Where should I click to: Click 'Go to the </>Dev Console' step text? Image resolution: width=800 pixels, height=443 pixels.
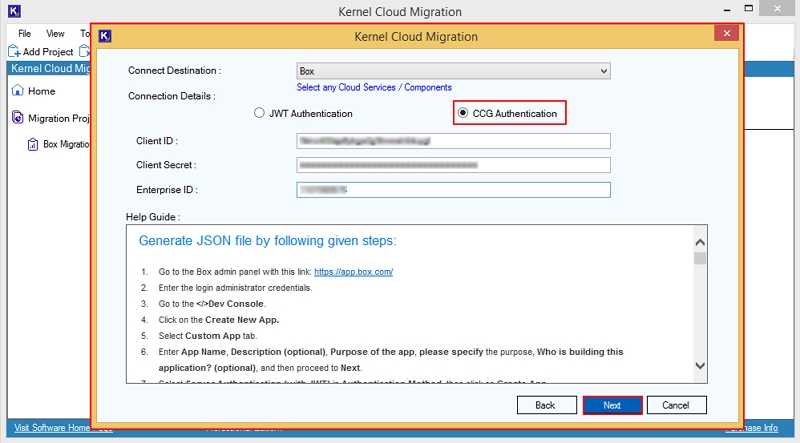click(212, 304)
